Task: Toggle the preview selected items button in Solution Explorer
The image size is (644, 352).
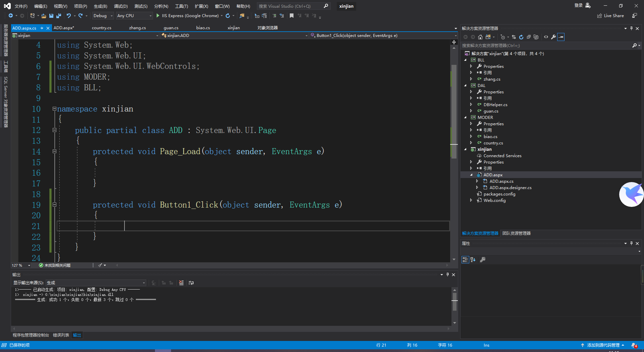Action: pos(561,37)
